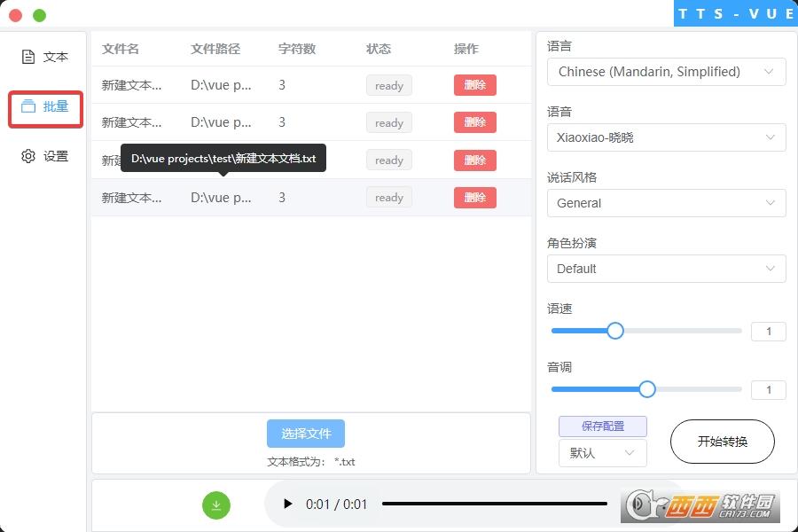Click the 开始转换 start conversion button
This screenshot has height=532, width=798.
(x=722, y=442)
